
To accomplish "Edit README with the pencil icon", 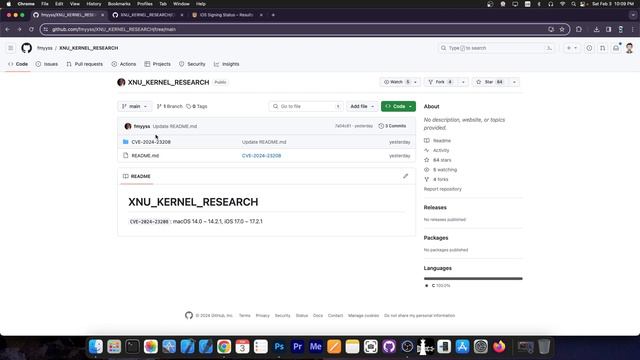I will [x=405, y=176].
